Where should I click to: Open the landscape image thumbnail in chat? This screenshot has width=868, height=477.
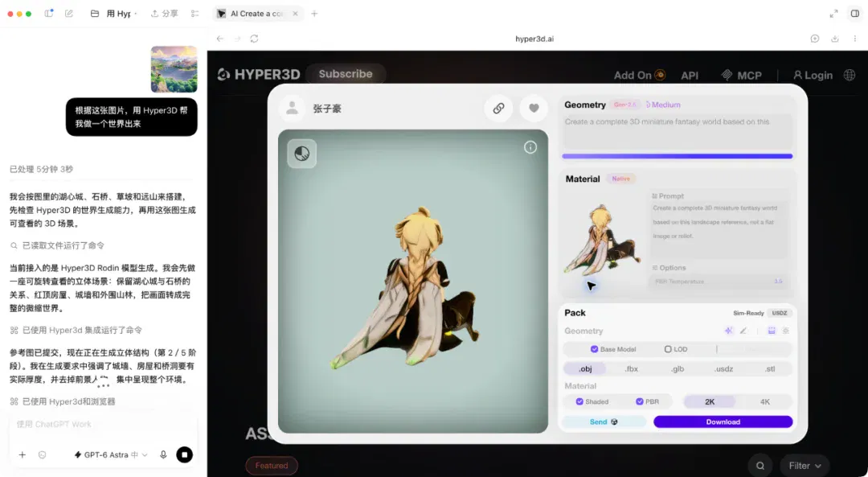(x=174, y=68)
